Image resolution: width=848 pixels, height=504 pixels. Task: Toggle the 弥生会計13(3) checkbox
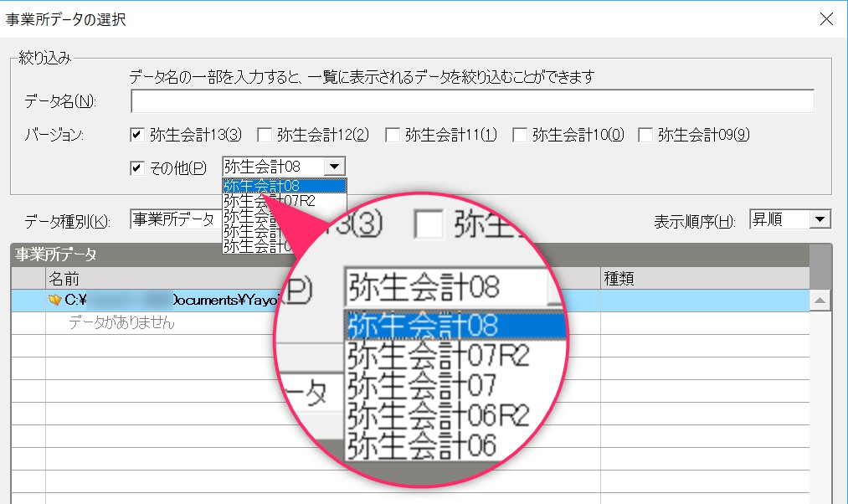tap(136, 135)
